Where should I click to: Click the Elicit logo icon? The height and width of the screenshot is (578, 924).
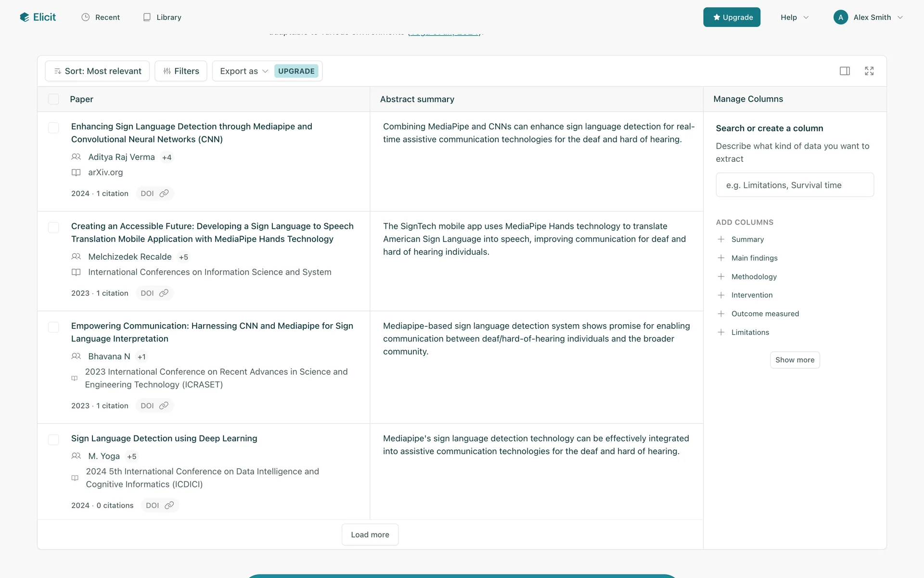coord(25,17)
